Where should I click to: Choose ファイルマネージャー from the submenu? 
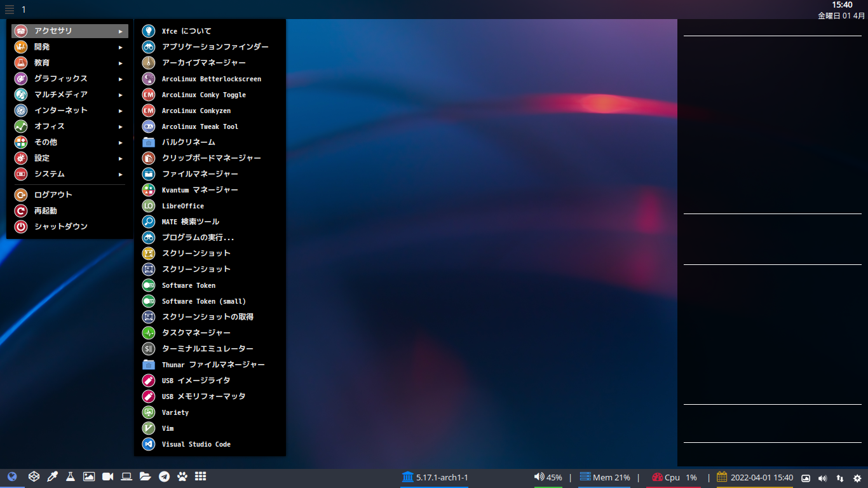[210, 173]
